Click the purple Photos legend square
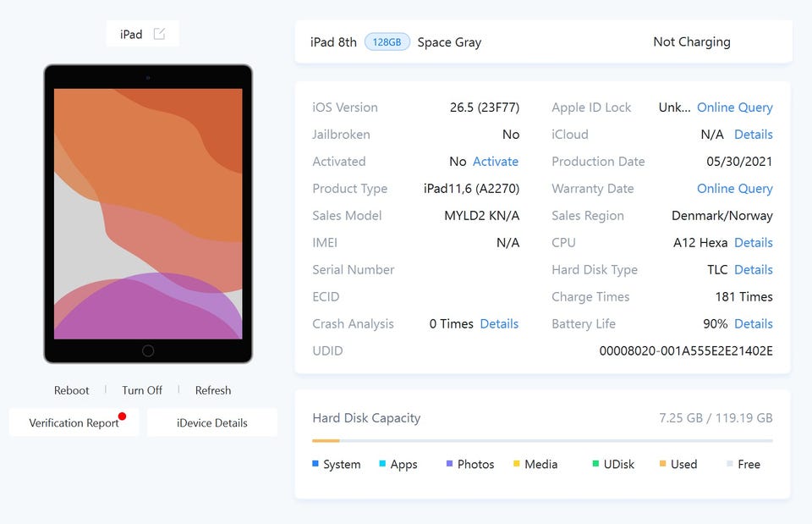 coord(449,463)
